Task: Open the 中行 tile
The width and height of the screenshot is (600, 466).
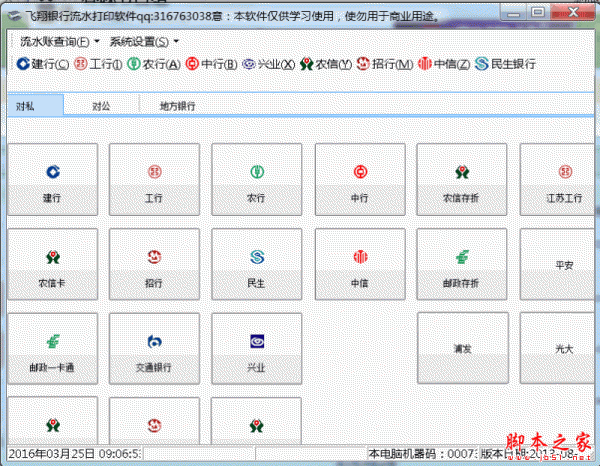Action: tap(360, 179)
